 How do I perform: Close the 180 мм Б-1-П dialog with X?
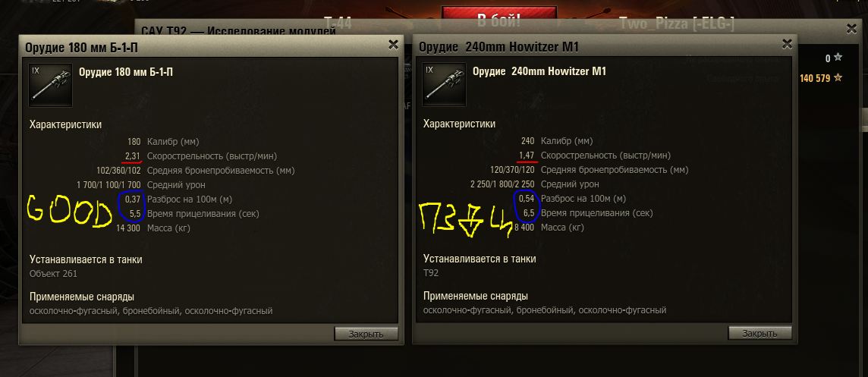click(x=393, y=45)
